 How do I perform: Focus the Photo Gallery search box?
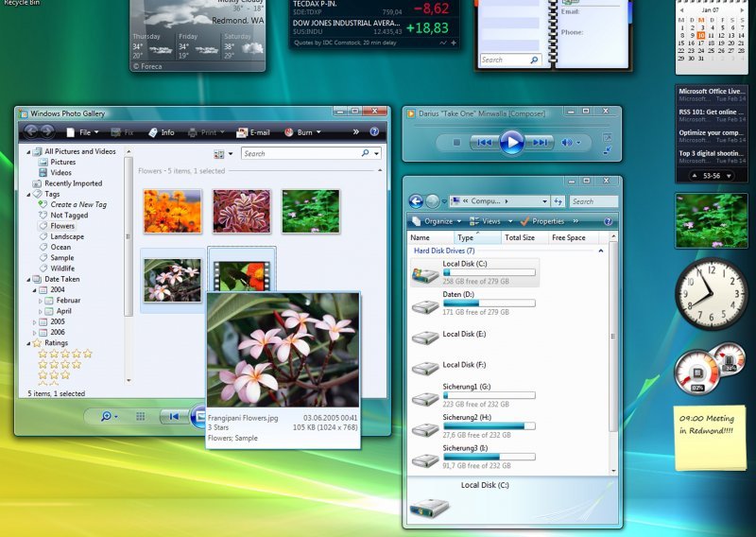(x=301, y=153)
